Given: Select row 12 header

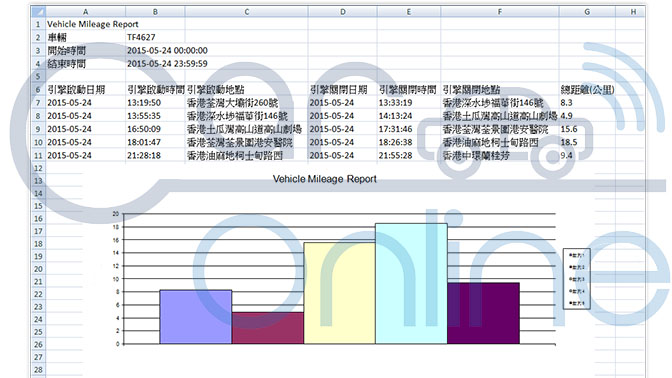Looking at the screenshot, I should point(38,168).
